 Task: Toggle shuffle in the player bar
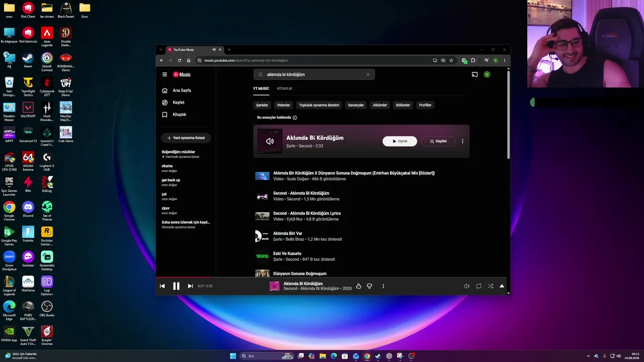[x=490, y=286]
